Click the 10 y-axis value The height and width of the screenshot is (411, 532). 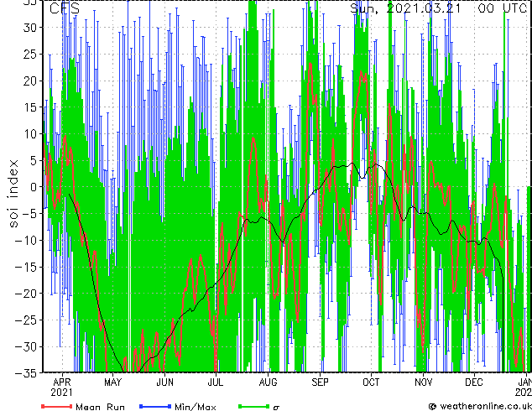click(32, 134)
